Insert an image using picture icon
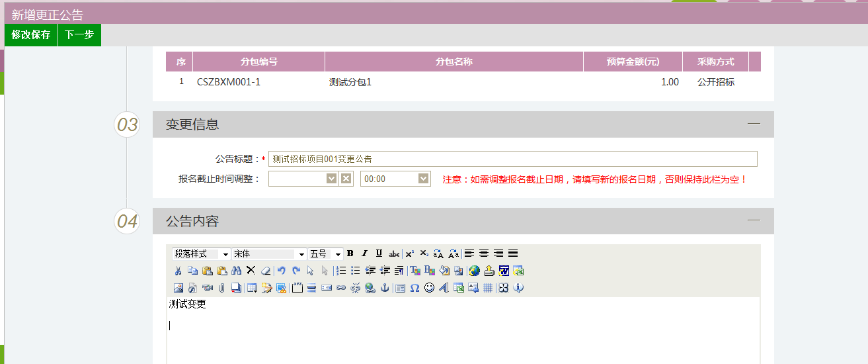Viewport: 868px width, 364px height. pyautogui.click(x=178, y=288)
